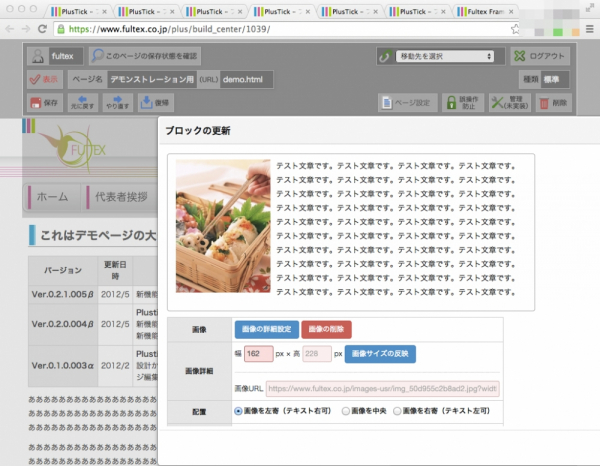Click the 代表者挨拶 navigation tab
The height and width of the screenshot is (466, 600).
119,197
